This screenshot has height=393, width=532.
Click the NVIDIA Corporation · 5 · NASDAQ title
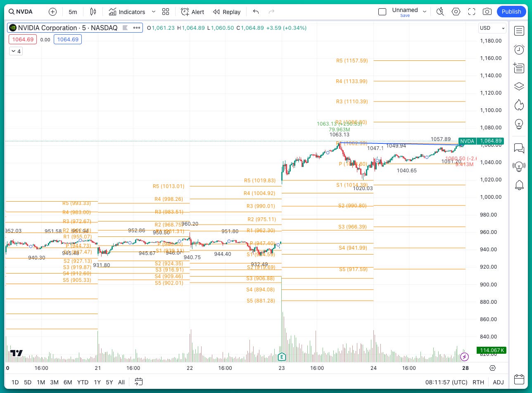click(x=68, y=28)
